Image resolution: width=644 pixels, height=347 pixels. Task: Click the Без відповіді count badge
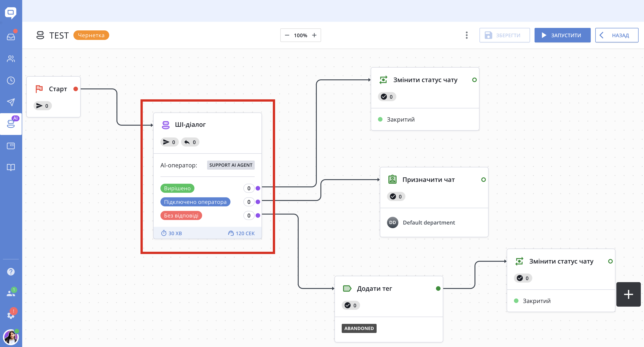click(249, 215)
